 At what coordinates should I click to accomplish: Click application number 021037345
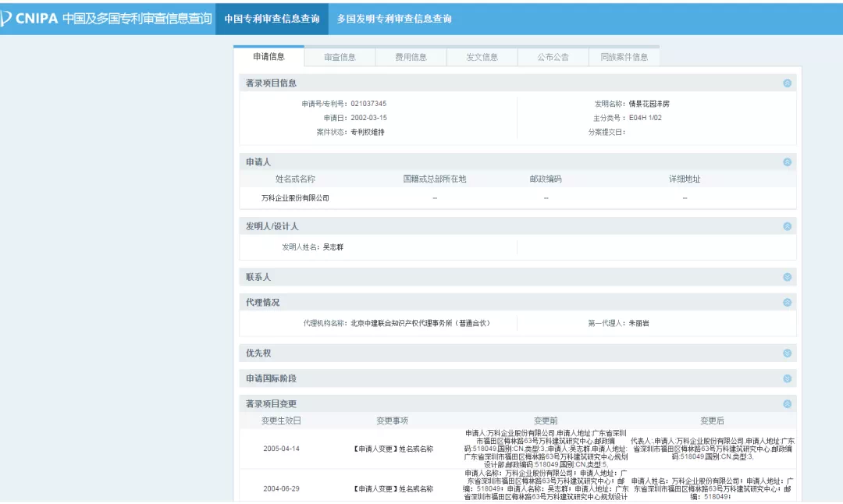coord(368,104)
